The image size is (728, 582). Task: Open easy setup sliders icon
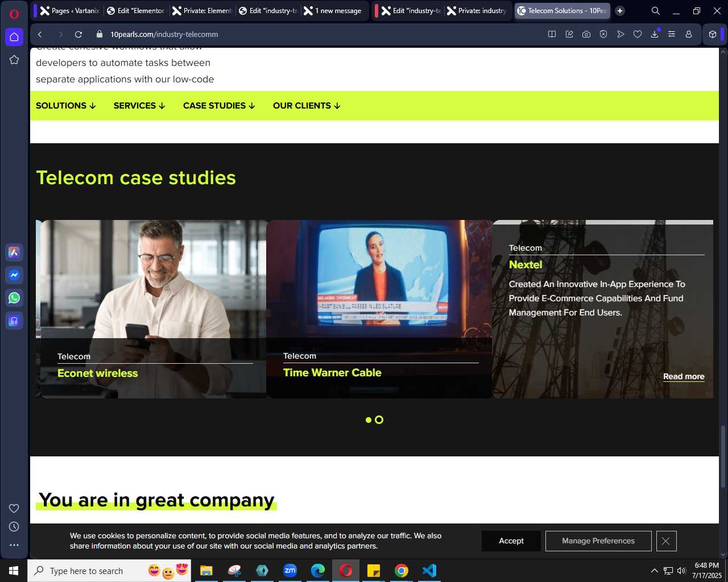[672, 34]
